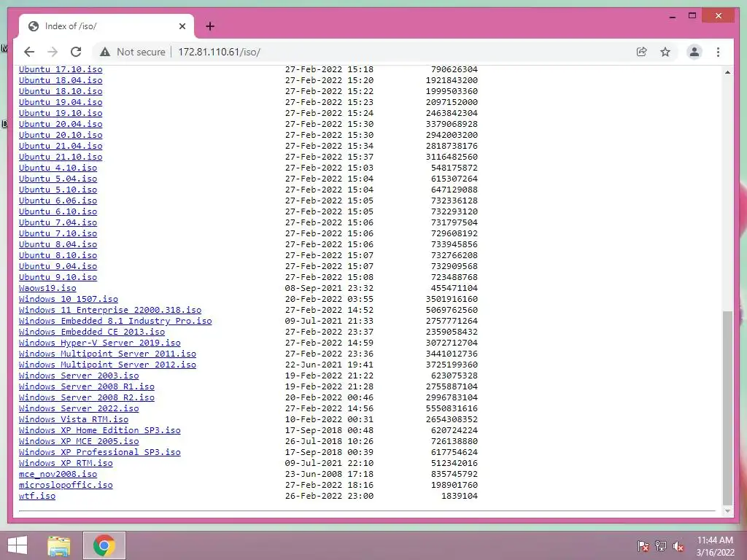Viewport: 747px width, 560px height.
Task: Click Ubuntu_4.10.iso link
Action: pos(58,168)
